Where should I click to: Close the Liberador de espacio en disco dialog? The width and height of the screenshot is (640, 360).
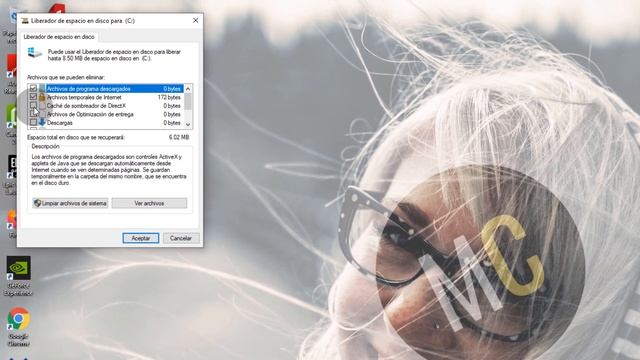[196, 20]
